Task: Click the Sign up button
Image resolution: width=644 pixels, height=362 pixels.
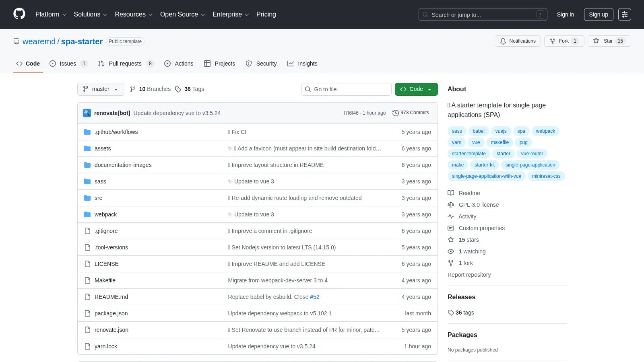Action: [599, 14]
